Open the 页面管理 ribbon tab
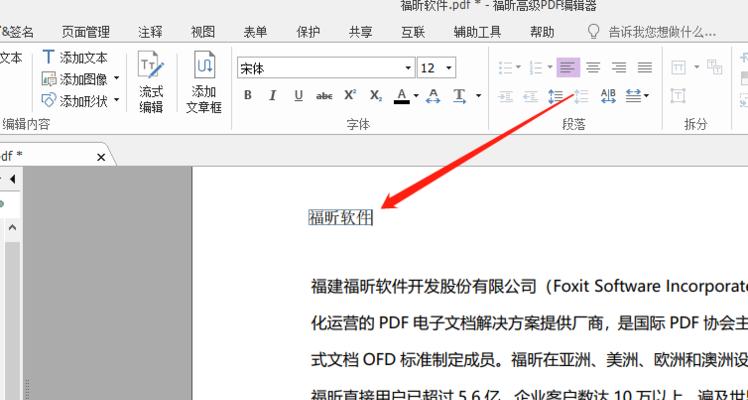This screenshot has width=748, height=400. 86,32
